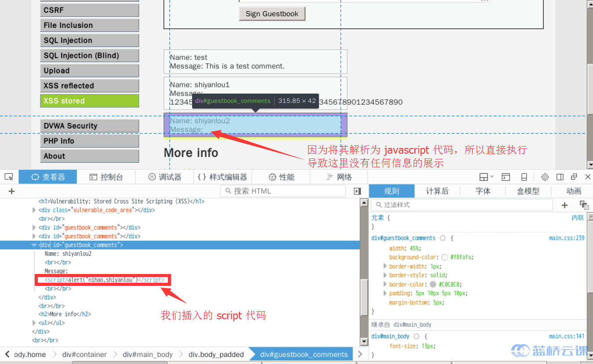
Task: Detach developer tools into separate window
Action: pyautogui.click(x=574, y=177)
